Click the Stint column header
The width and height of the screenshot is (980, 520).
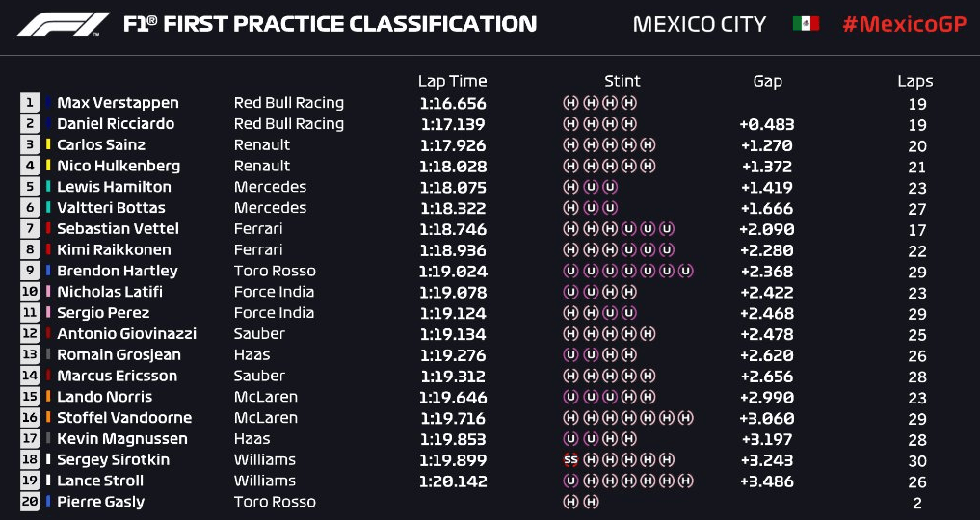tap(622, 81)
